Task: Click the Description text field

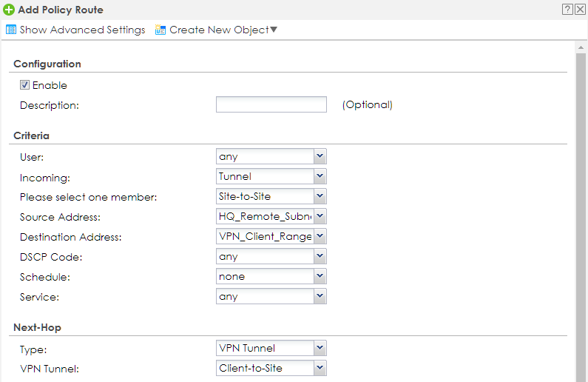Action: [x=271, y=104]
